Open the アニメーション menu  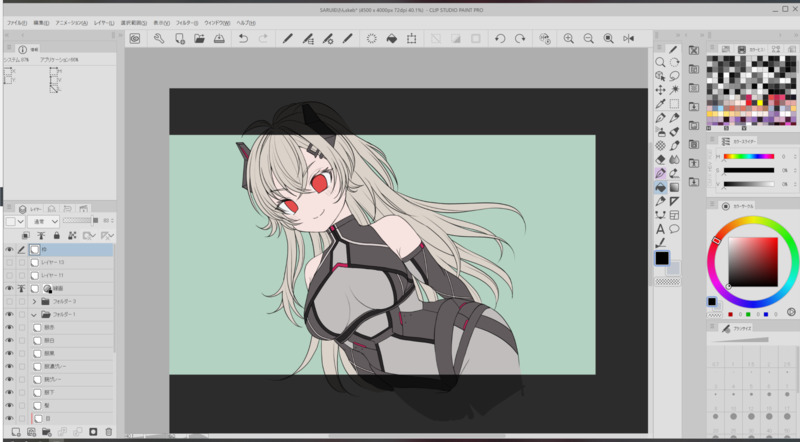point(71,23)
